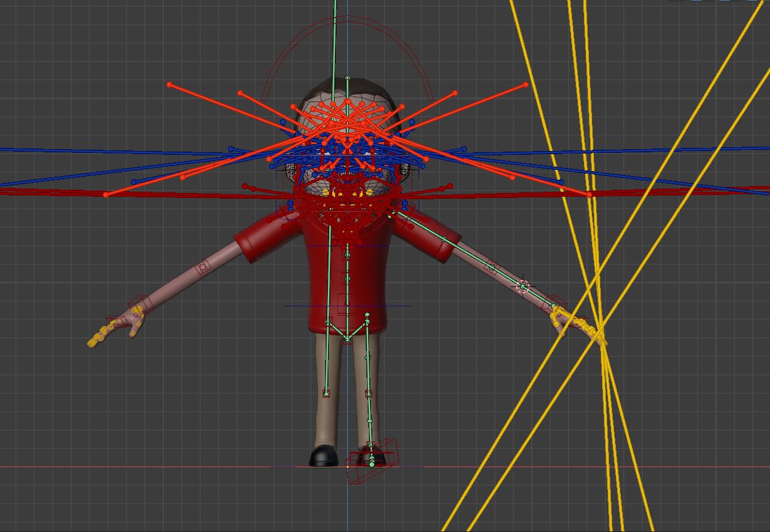Screen dimensions: 770x532
Task: Click the orange origin dot on the ground line
Action: 348,466
